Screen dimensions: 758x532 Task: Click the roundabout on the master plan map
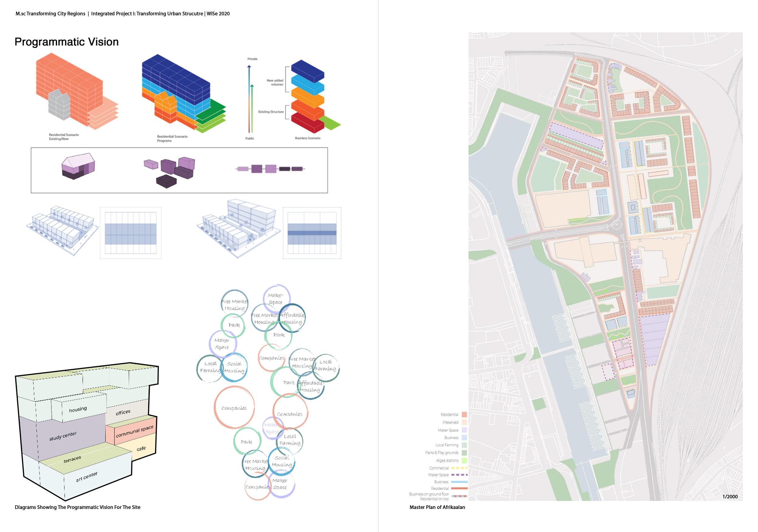616,225
